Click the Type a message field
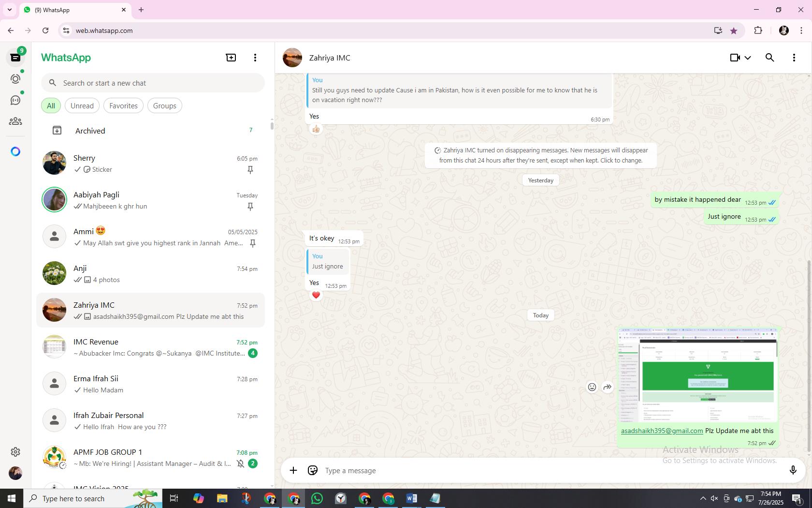 551,470
